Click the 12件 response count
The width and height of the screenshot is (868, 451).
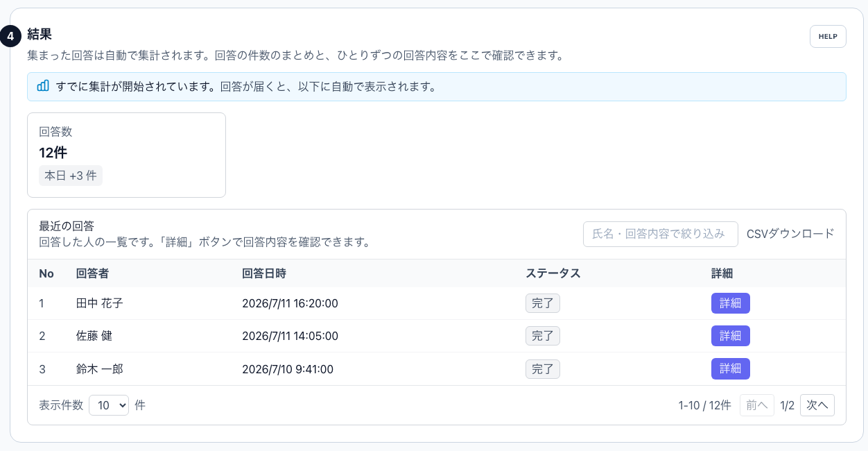(x=53, y=153)
